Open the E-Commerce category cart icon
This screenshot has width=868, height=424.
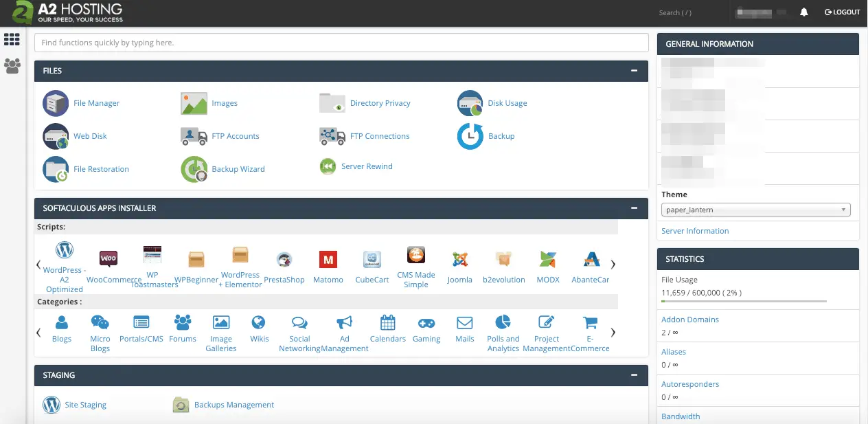point(590,322)
